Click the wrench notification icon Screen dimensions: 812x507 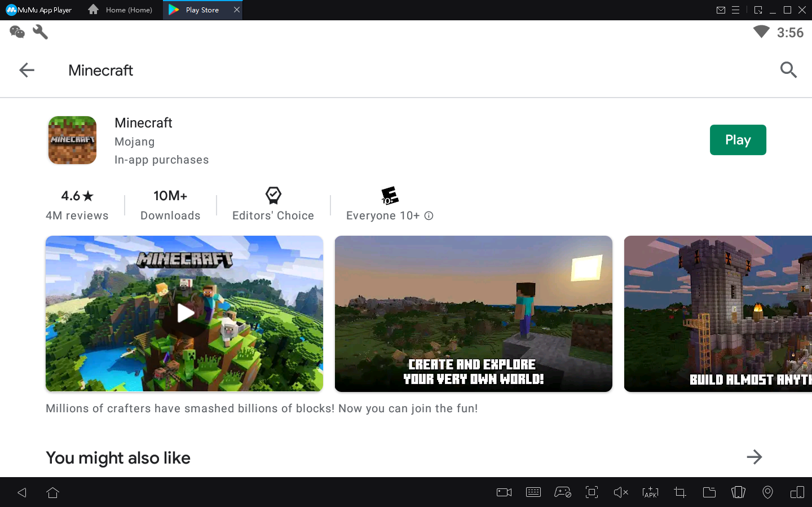(x=40, y=32)
